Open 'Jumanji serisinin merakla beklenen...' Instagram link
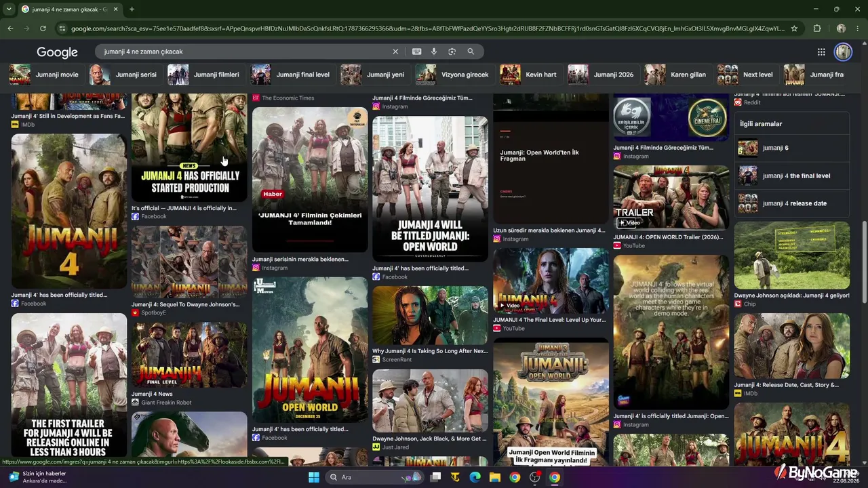The width and height of the screenshot is (868, 488). tap(300, 259)
